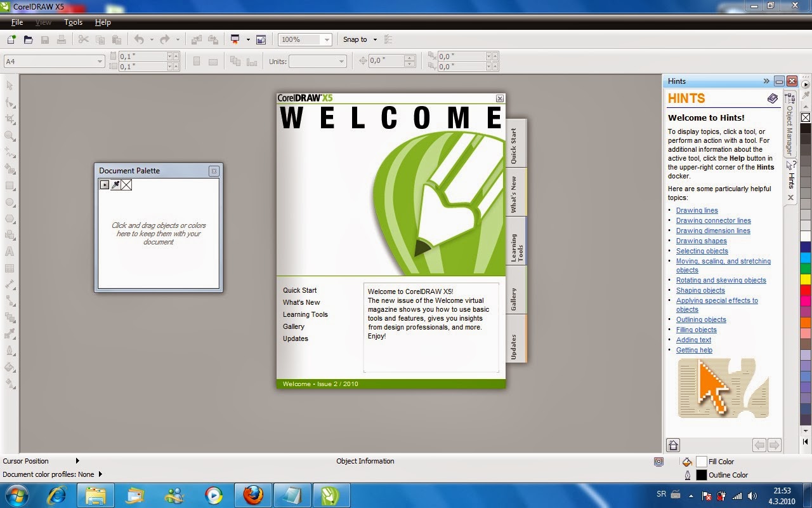Open the Units dropdown
This screenshot has width=812, height=508.
coord(341,61)
